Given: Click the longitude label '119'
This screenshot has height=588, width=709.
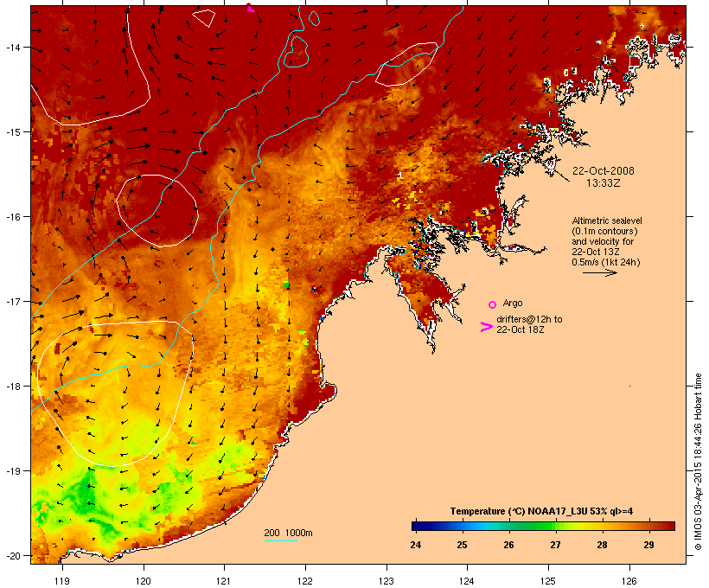Looking at the screenshot, I should (62, 581).
